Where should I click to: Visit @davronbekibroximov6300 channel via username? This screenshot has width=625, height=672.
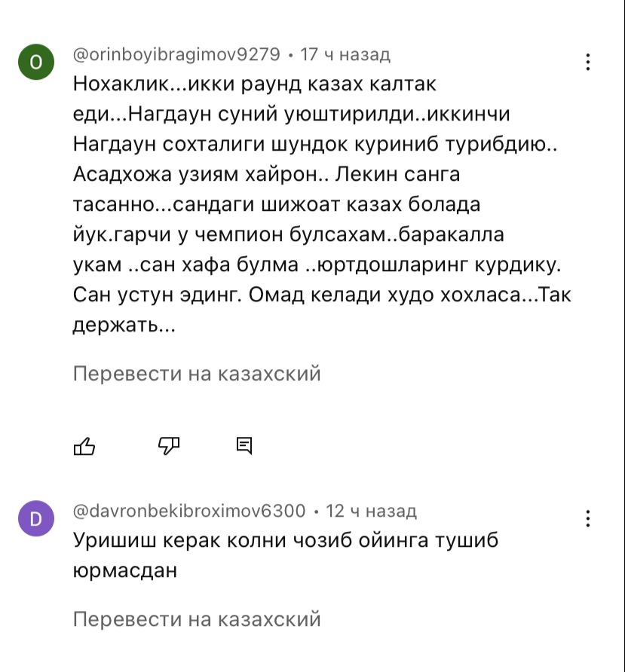(x=189, y=512)
